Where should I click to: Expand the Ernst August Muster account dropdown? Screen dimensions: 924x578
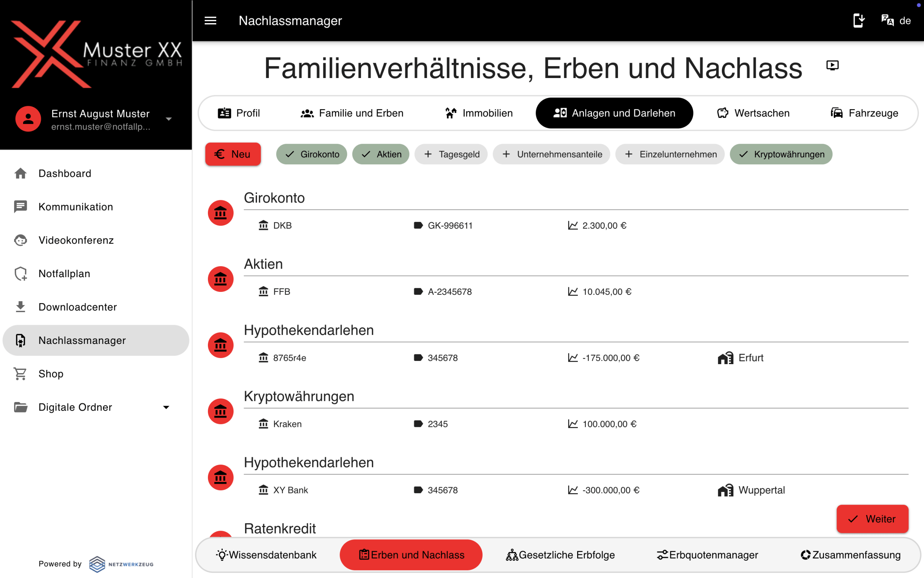click(169, 119)
